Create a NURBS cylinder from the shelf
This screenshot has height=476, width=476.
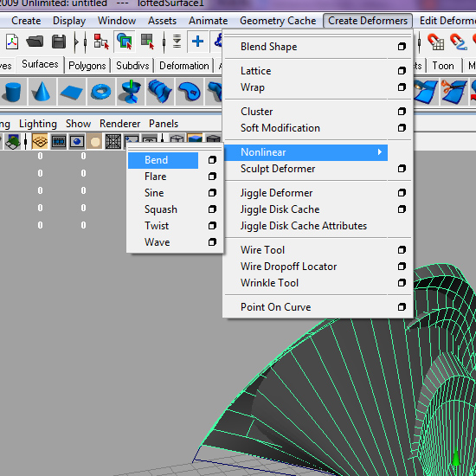pyautogui.click(x=12, y=92)
